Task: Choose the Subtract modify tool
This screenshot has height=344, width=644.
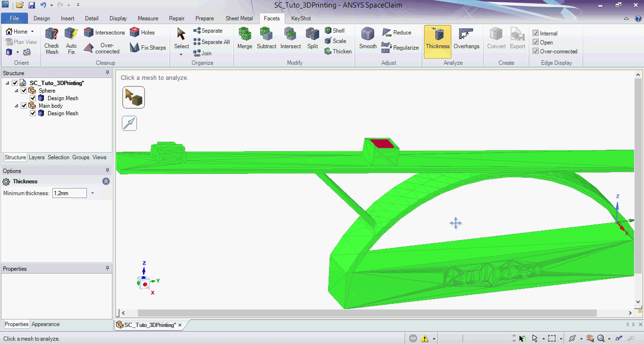Action: (266, 35)
